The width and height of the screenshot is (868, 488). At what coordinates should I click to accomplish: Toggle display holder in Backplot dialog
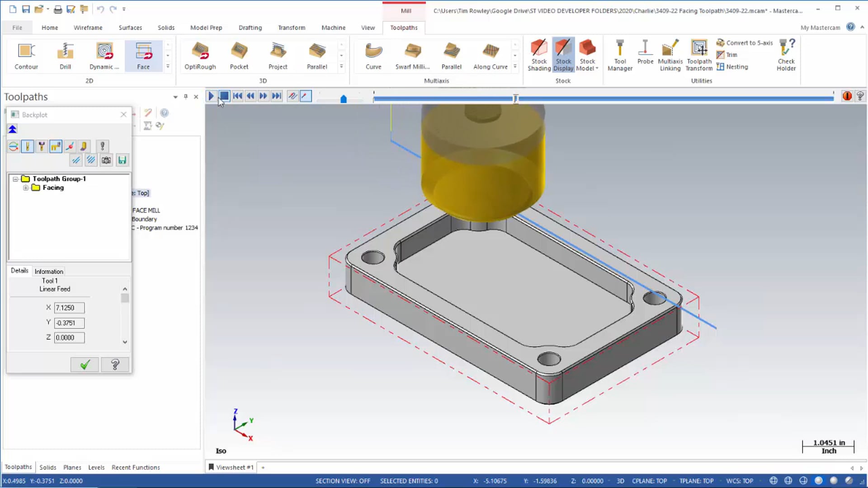(42, 146)
